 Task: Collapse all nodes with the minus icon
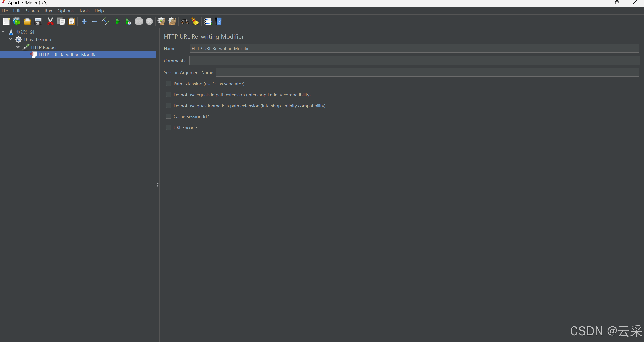click(x=95, y=21)
